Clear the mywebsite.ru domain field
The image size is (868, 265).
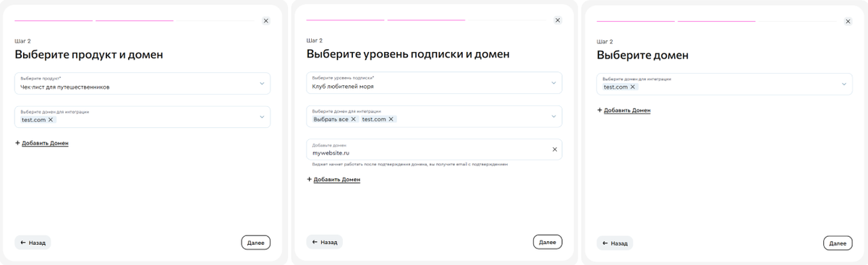click(555, 149)
